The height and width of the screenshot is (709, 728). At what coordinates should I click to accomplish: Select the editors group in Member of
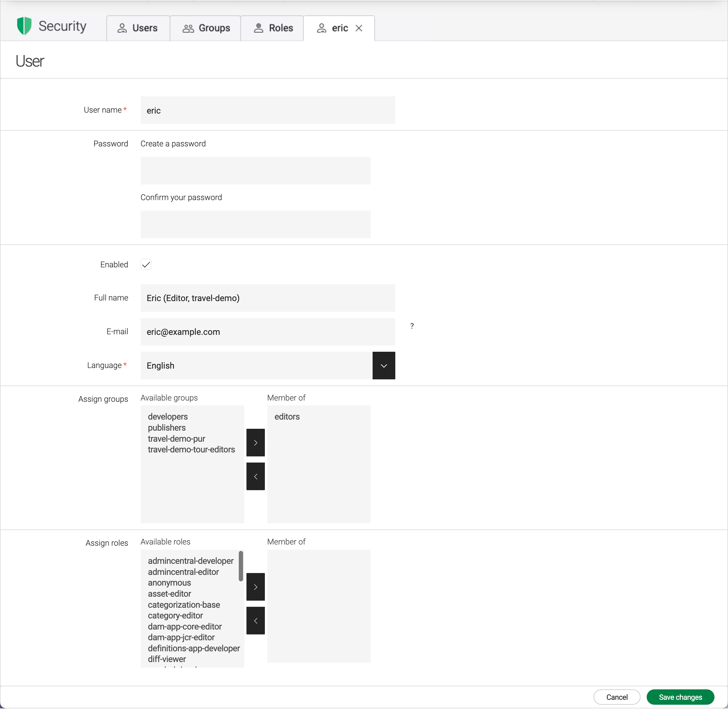(286, 416)
